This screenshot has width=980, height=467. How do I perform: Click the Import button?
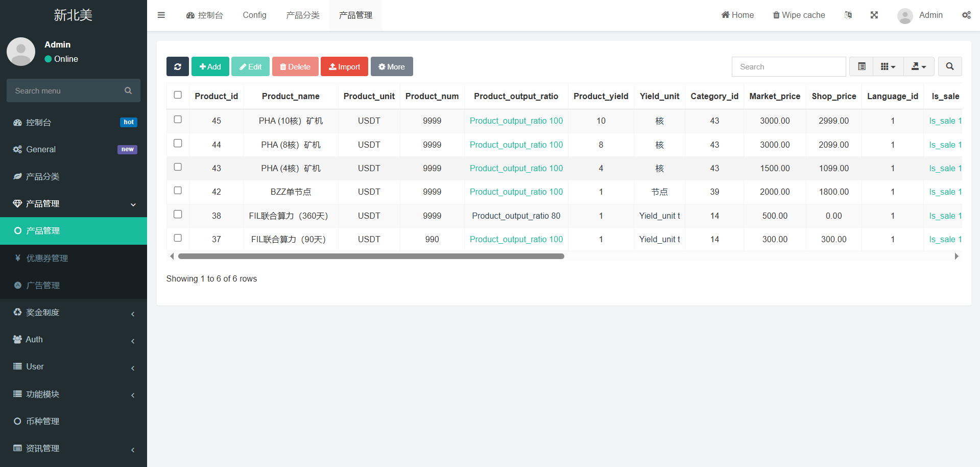coord(344,66)
